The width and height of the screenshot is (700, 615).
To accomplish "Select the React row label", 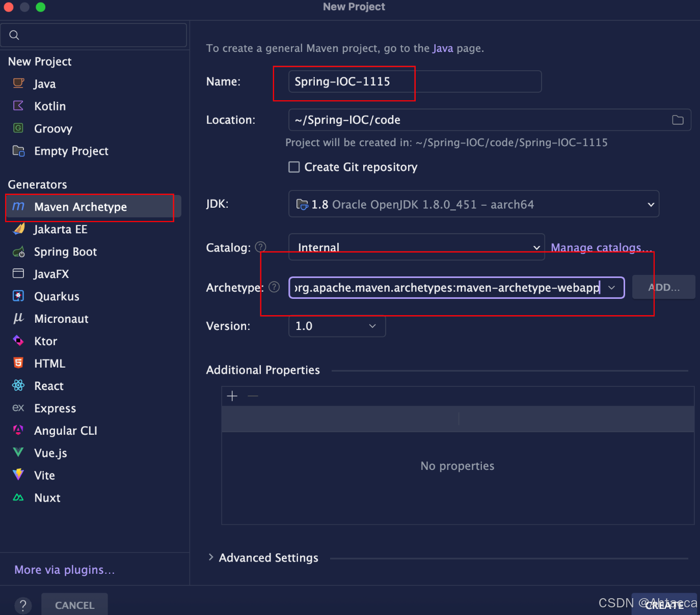I will click(49, 386).
